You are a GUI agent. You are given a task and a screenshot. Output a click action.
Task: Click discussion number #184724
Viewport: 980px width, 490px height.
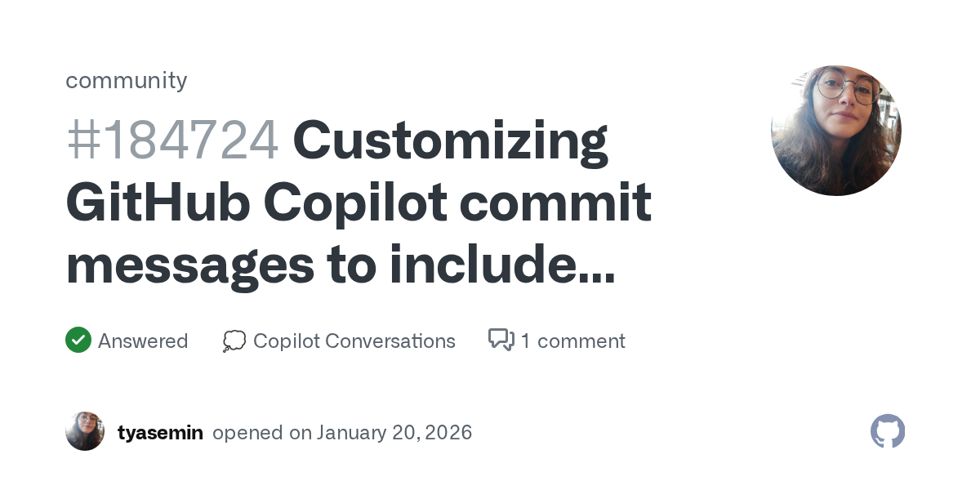click(172, 140)
